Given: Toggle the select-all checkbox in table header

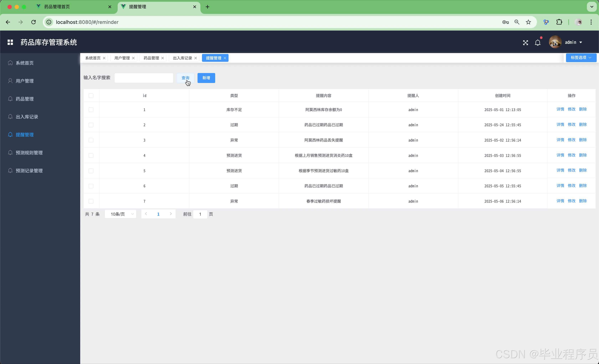Looking at the screenshot, I should [x=91, y=96].
